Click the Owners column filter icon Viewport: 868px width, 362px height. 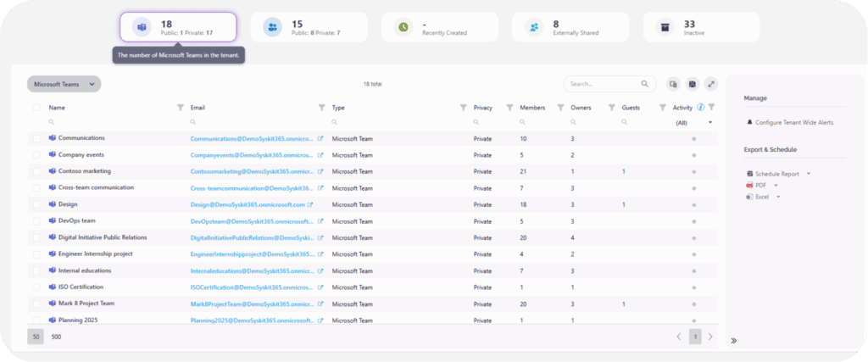(x=612, y=108)
